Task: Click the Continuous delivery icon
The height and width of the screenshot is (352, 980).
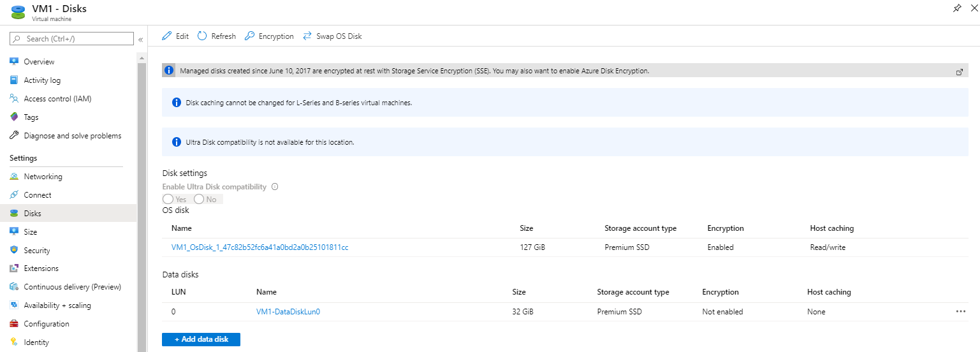Action: (x=14, y=287)
